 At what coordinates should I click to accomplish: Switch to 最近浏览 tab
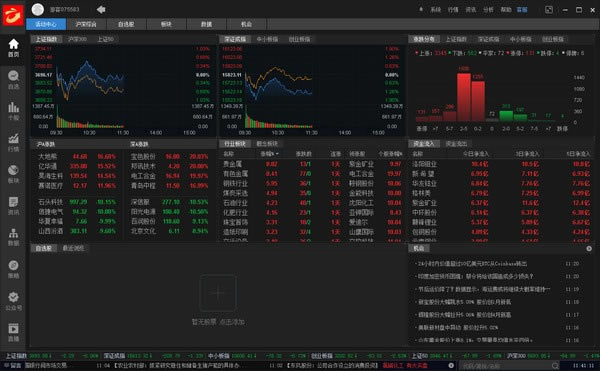coord(73,248)
